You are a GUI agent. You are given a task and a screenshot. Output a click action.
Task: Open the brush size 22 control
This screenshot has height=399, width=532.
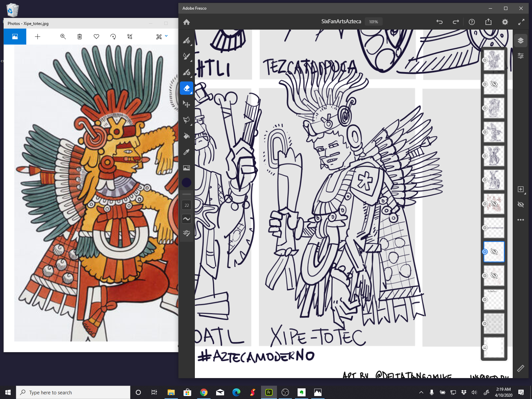point(187,205)
